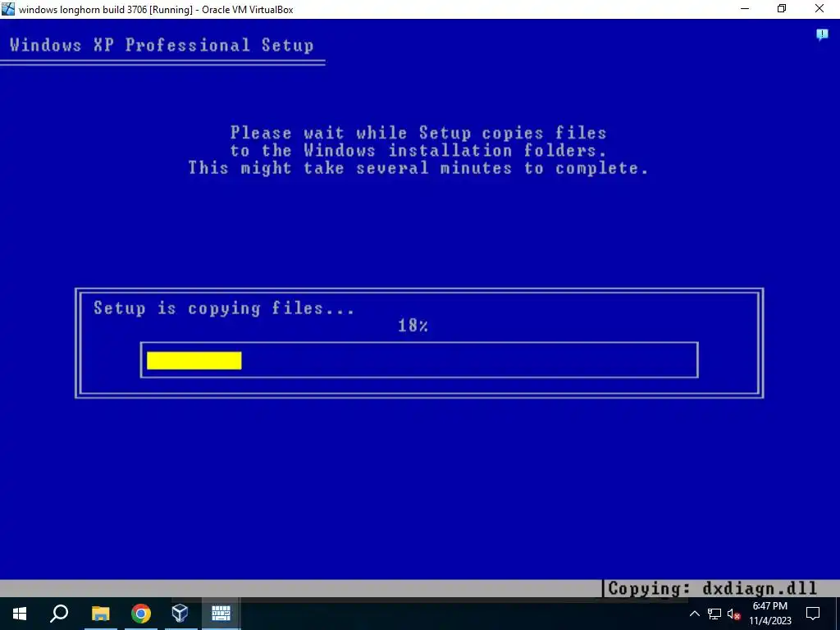840x630 pixels.
Task: Click the 18% progress text
Action: pos(413,325)
